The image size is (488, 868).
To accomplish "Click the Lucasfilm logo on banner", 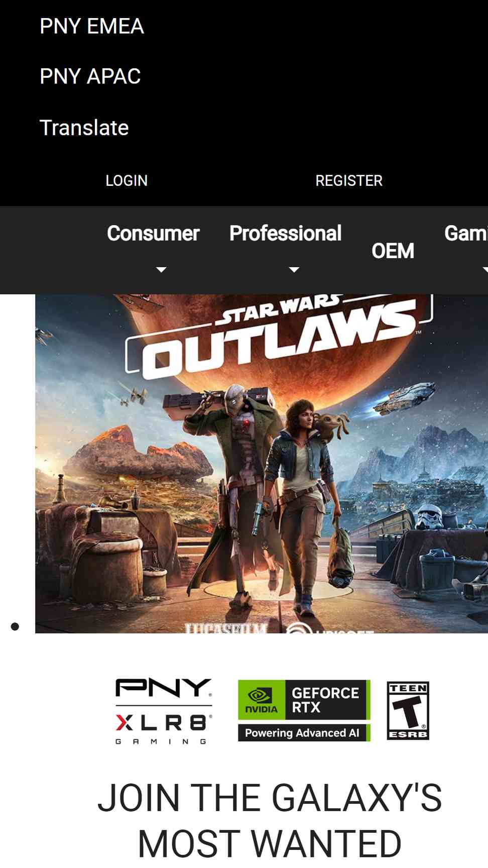I will coord(225,628).
